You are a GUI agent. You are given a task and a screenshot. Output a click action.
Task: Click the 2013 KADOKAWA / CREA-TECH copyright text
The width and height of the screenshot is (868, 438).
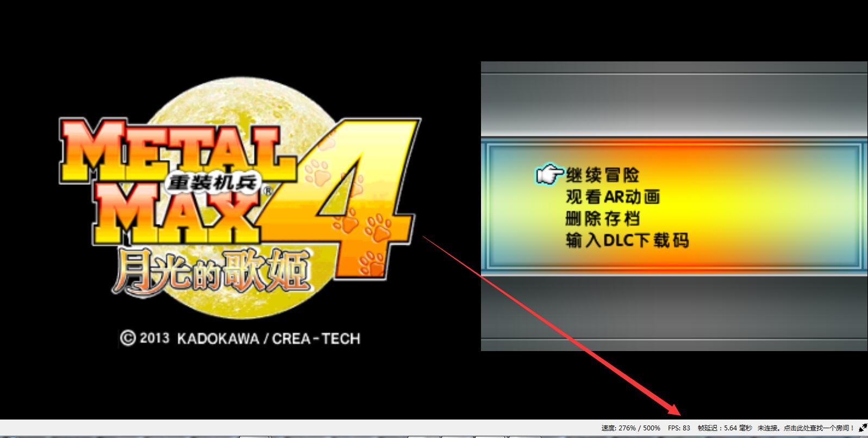(x=240, y=339)
